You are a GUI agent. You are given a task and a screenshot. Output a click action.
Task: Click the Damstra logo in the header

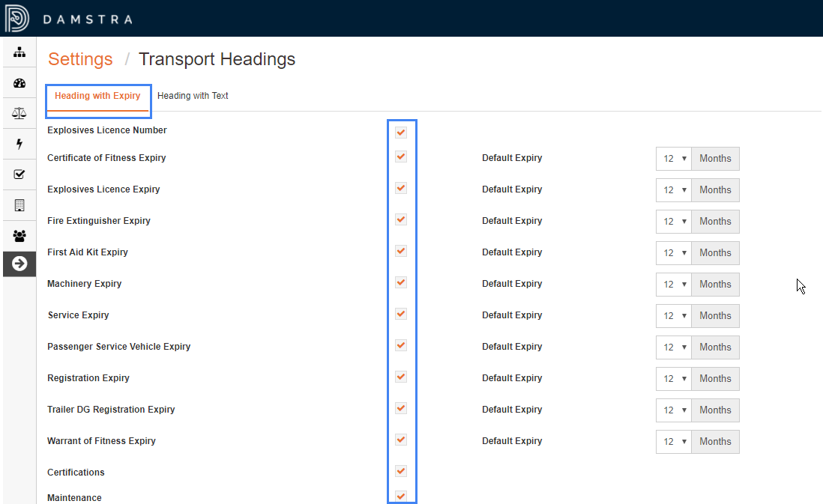[71, 17]
